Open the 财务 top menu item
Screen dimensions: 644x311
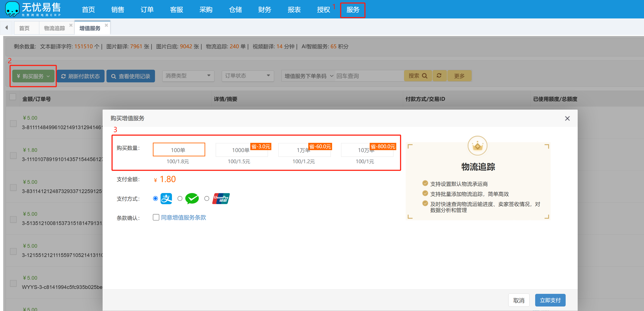(x=264, y=9)
